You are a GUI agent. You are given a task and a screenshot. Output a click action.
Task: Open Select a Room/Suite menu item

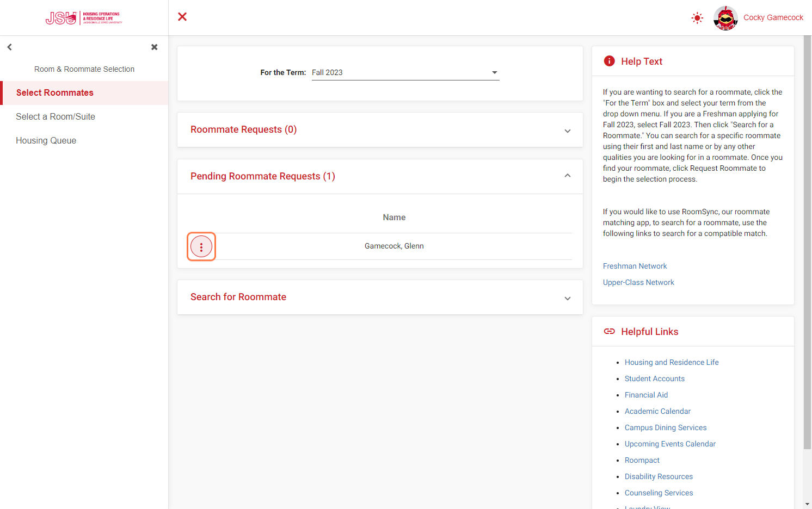tap(84, 117)
